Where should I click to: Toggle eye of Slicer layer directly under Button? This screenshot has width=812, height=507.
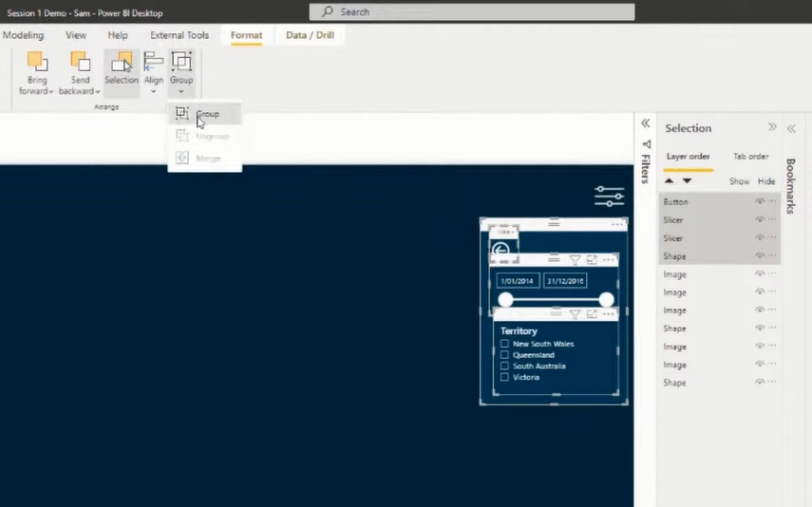click(760, 219)
